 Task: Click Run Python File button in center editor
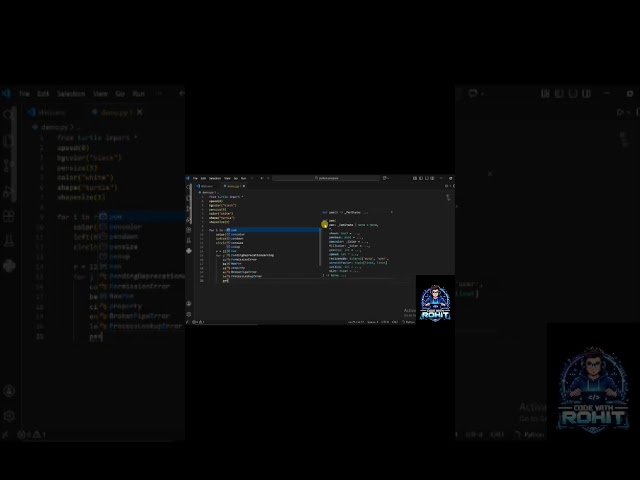click(x=447, y=186)
